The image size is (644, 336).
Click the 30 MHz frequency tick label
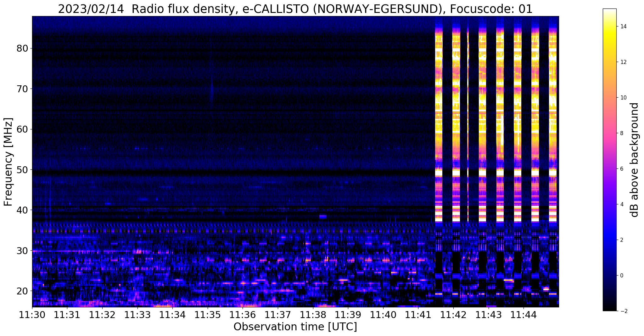point(22,250)
